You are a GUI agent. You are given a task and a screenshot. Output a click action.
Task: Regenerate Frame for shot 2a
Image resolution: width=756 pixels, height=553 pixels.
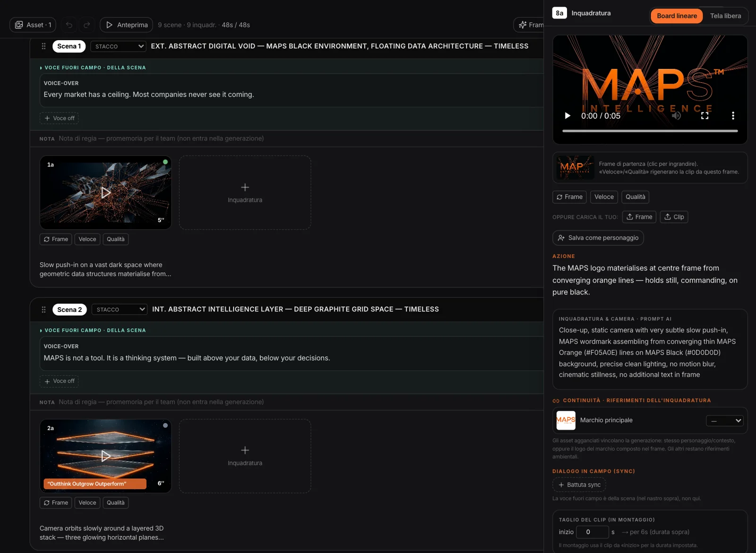56,502
